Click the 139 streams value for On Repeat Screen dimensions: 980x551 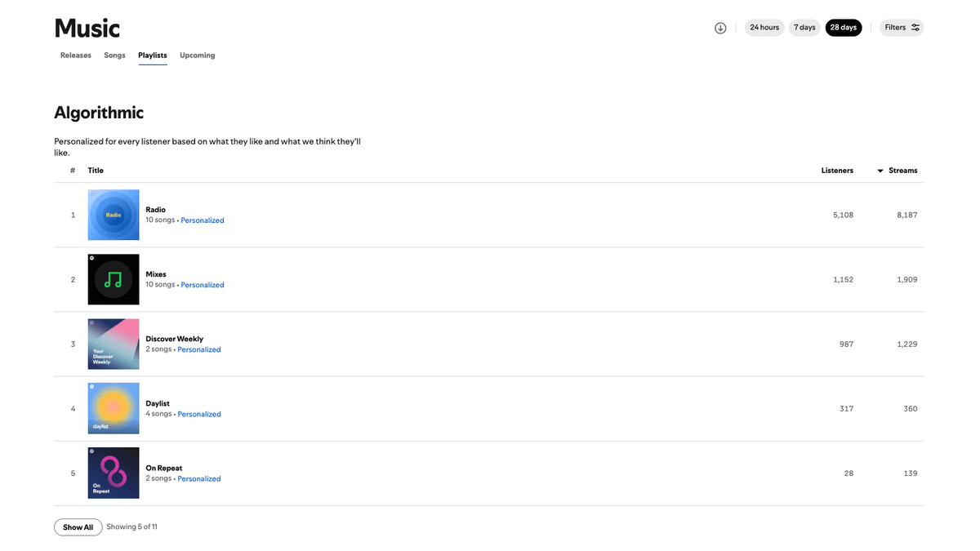[911, 473]
